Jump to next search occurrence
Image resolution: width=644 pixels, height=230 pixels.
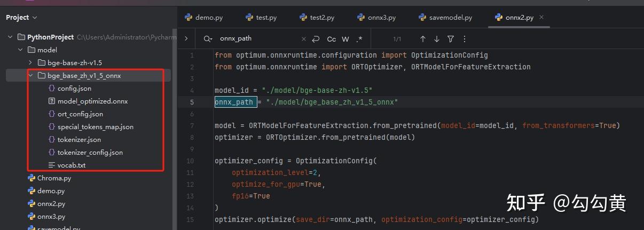(437, 39)
